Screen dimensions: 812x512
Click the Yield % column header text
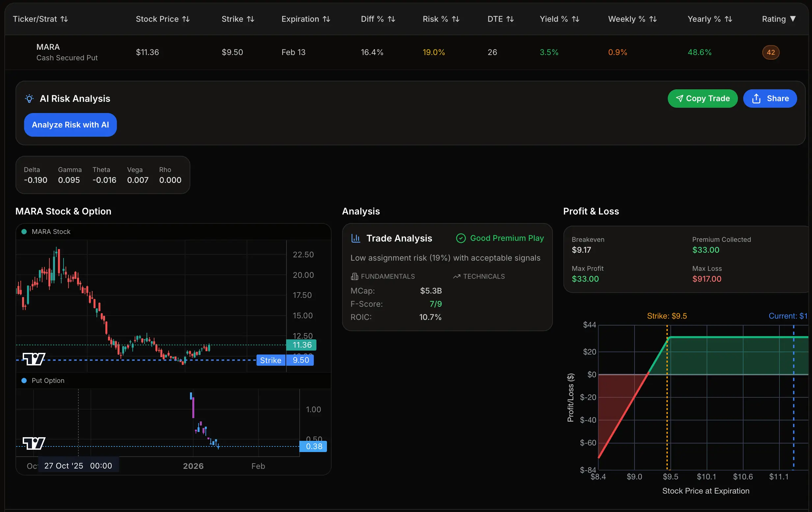(554, 19)
